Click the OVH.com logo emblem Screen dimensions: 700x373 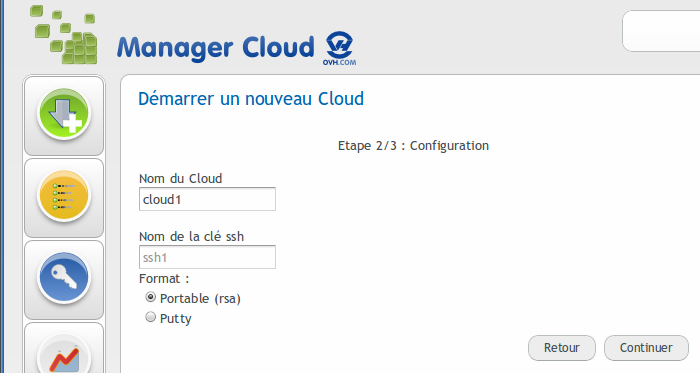pos(339,48)
